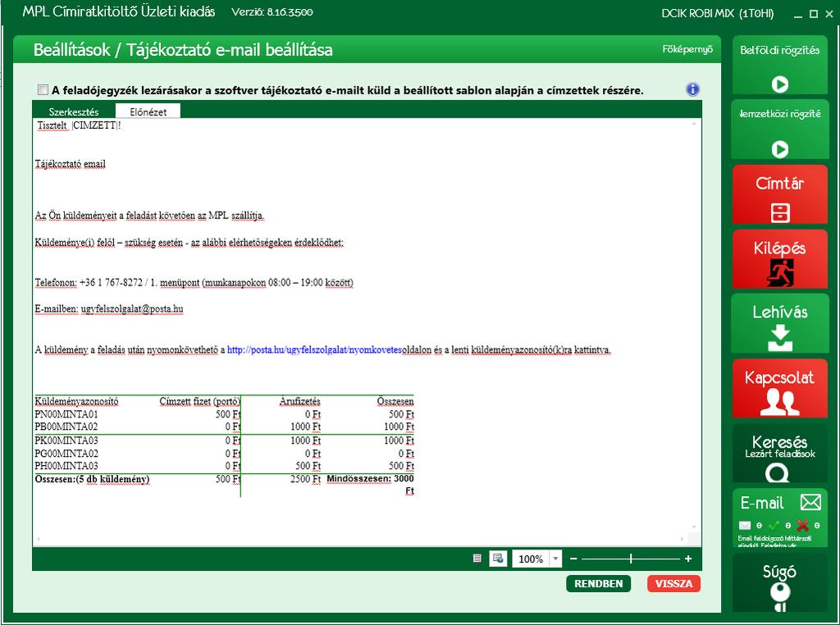Image resolution: width=840 pixels, height=625 pixels.
Task: Click PK00MINTA03 identifier cell
Action: (66, 440)
